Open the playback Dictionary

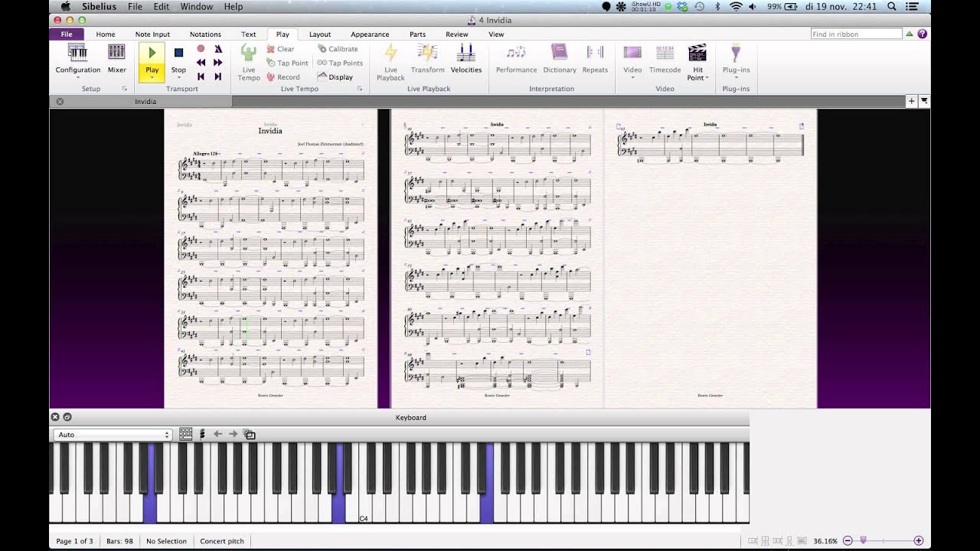point(560,59)
